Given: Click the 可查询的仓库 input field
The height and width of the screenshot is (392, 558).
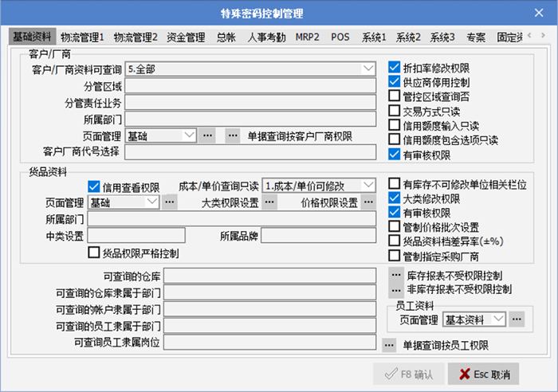Looking at the screenshot, I should pyautogui.click(x=269, y=276).
